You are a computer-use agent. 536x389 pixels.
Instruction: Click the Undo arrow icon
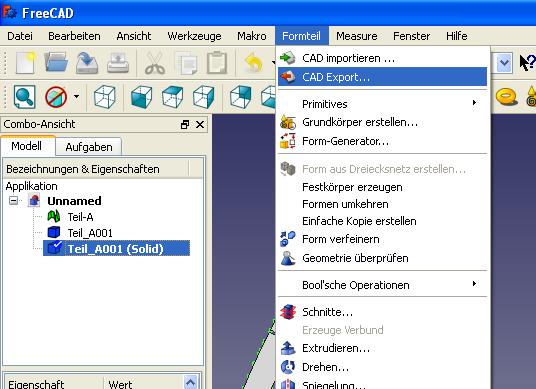(253, 63)
